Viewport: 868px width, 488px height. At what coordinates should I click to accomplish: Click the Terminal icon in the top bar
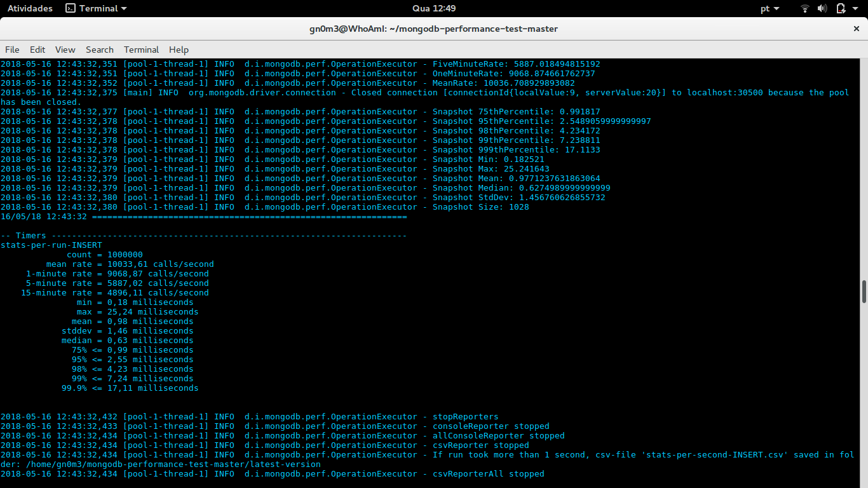pos(71,8)
